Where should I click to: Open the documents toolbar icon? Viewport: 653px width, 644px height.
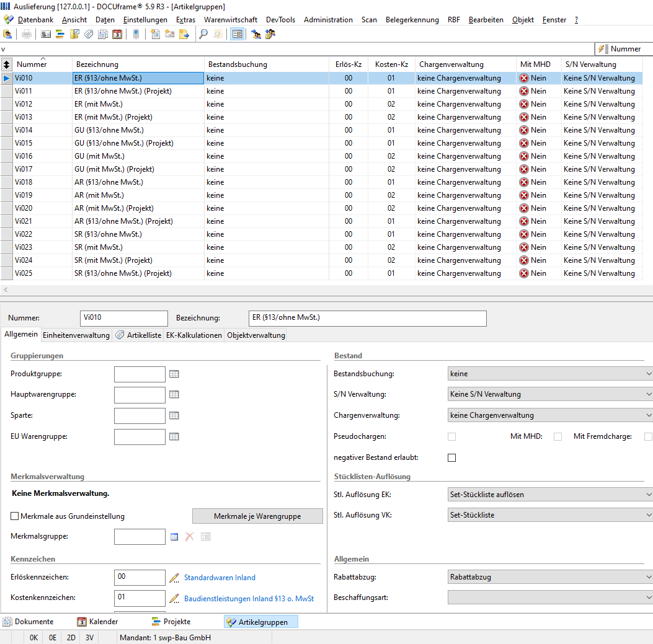pos(103,34)
